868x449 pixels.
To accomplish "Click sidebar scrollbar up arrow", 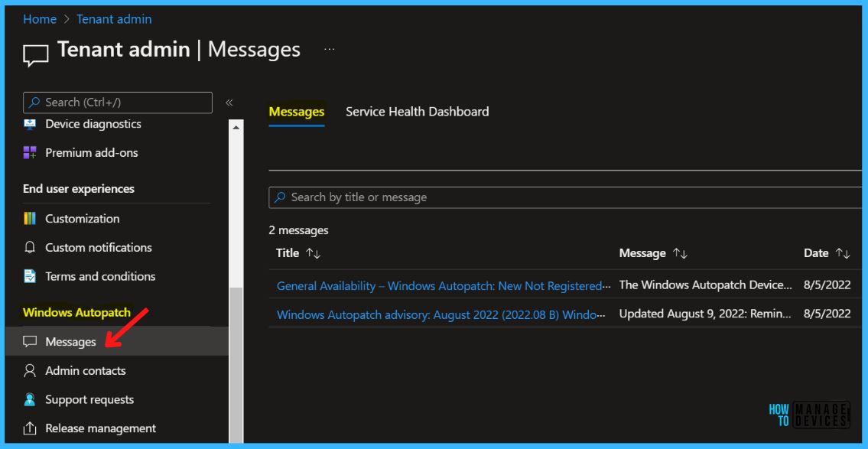I will point(236,127).
